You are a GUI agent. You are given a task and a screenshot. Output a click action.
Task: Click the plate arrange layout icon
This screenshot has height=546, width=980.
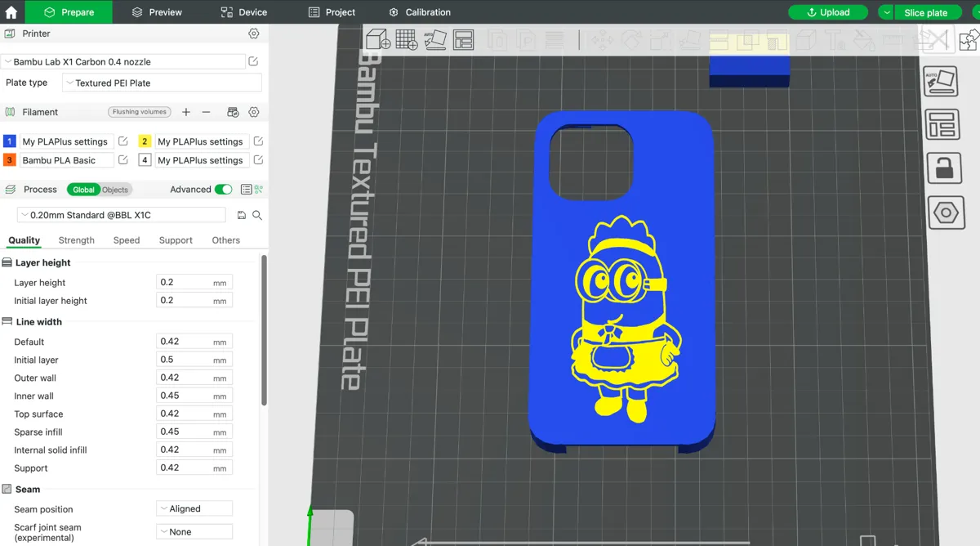(941, 125)
